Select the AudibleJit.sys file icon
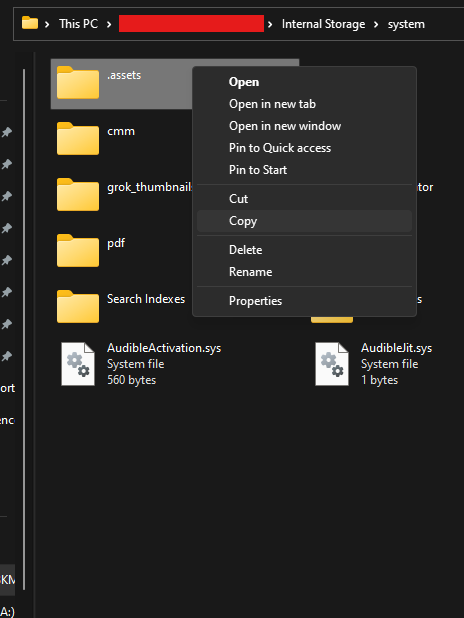The width and height of the screenshot is (464, 618). [x=332, y=364]
